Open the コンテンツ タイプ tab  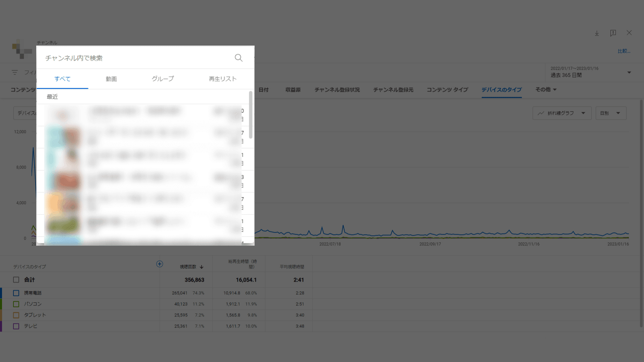click(447, 90)
